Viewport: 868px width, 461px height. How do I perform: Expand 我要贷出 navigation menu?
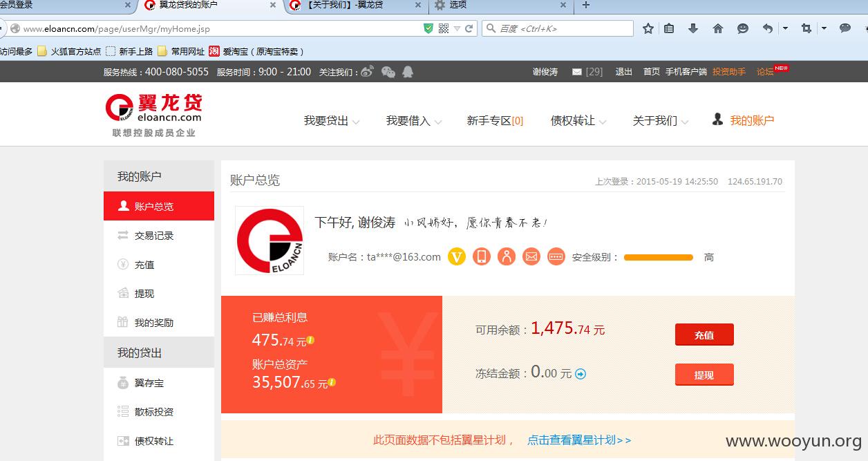click(x=332, y=121)
